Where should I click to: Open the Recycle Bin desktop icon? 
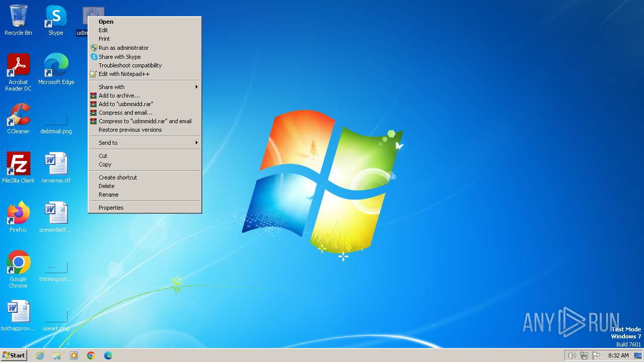tap(18, 20)
